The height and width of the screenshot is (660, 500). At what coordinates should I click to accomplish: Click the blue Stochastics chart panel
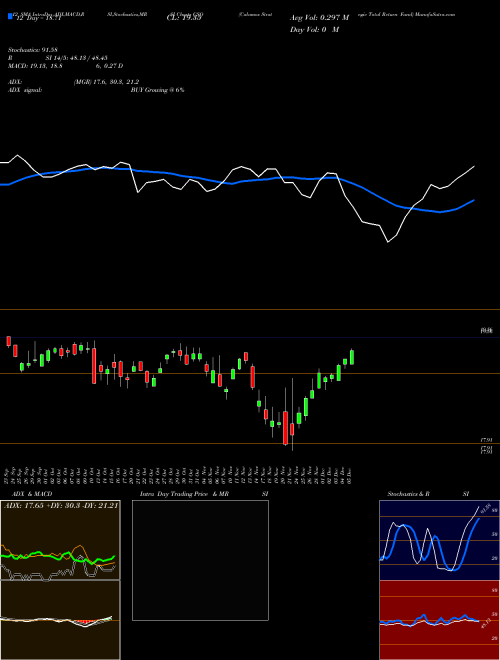(x=439, y=540)
